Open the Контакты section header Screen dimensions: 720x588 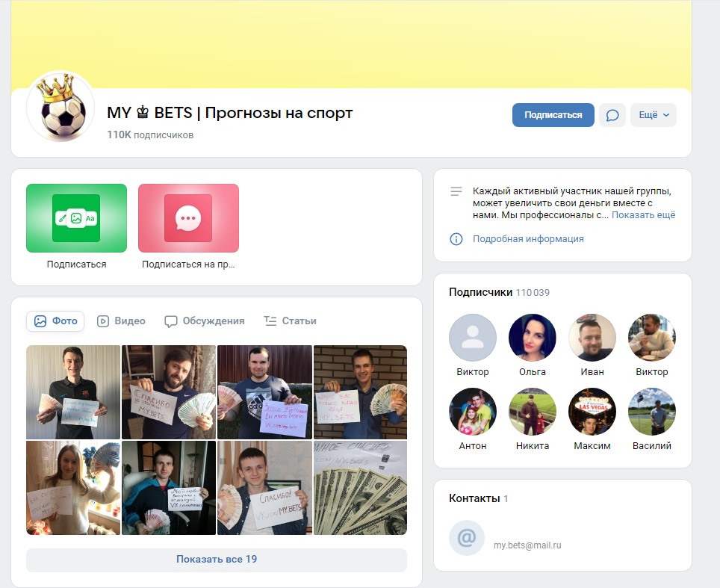click(474, 498)
